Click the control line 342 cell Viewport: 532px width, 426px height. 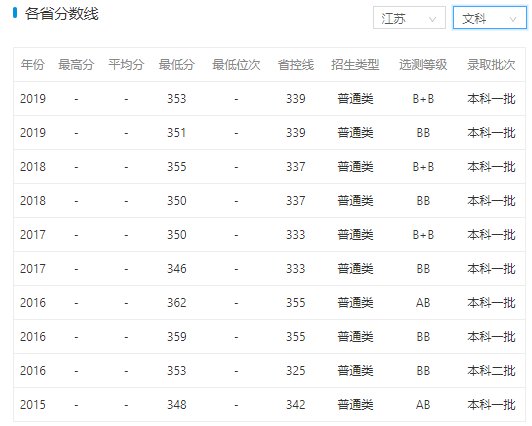coord(296,405)
